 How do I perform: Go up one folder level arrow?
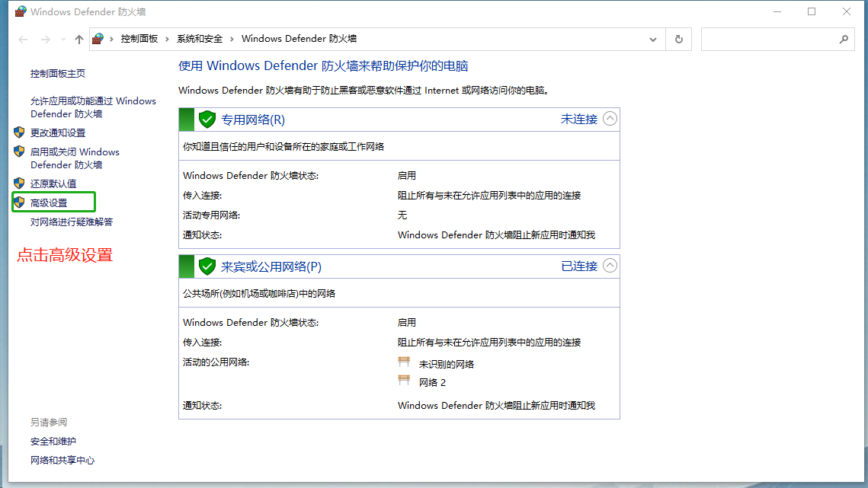point(79,40)
